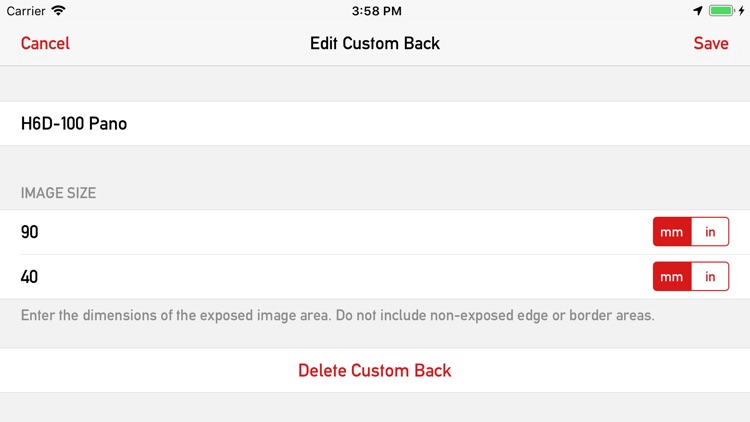Tap the Edit Custom Back title
This screenshot has height=422, width=750.
(x=375, y=43)
